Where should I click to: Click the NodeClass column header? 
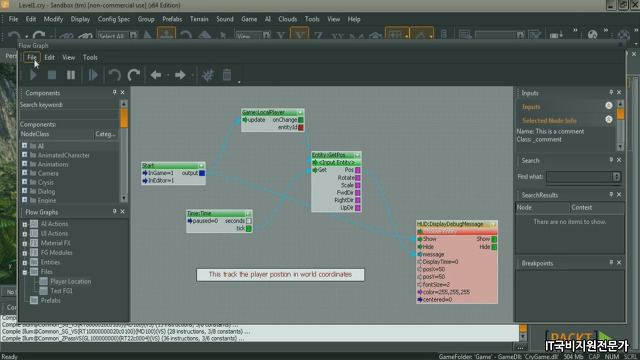(56, 134)
